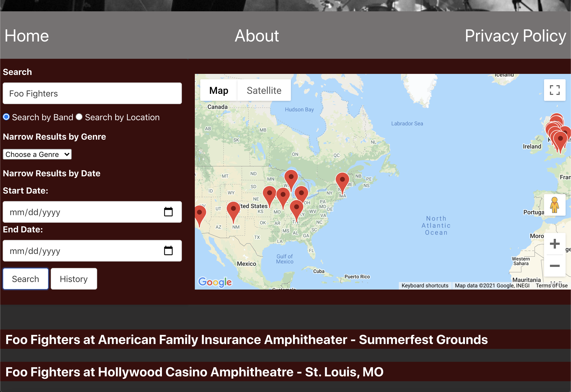Click the map pin near New Mexico

tap(233, 210)
